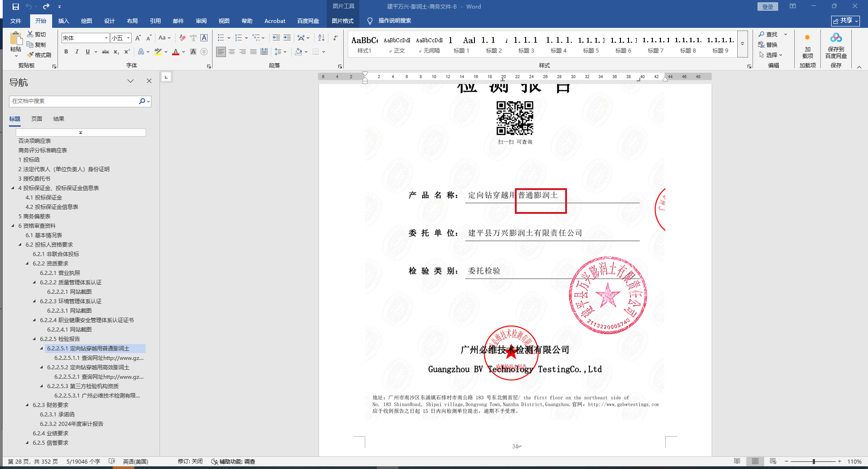Click the 登录 sign-in button

(767, 7)
